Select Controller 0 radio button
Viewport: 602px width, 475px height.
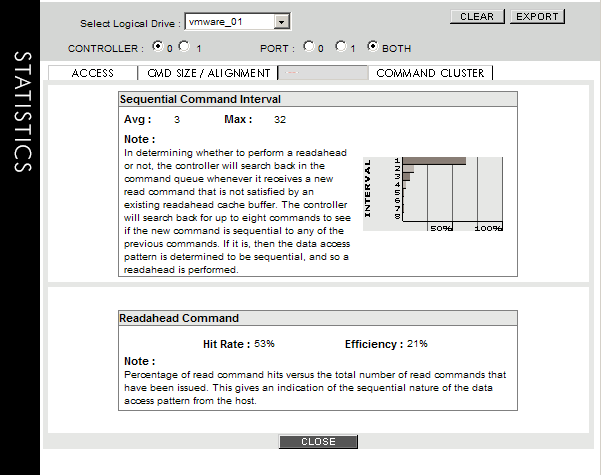point(157,47)
